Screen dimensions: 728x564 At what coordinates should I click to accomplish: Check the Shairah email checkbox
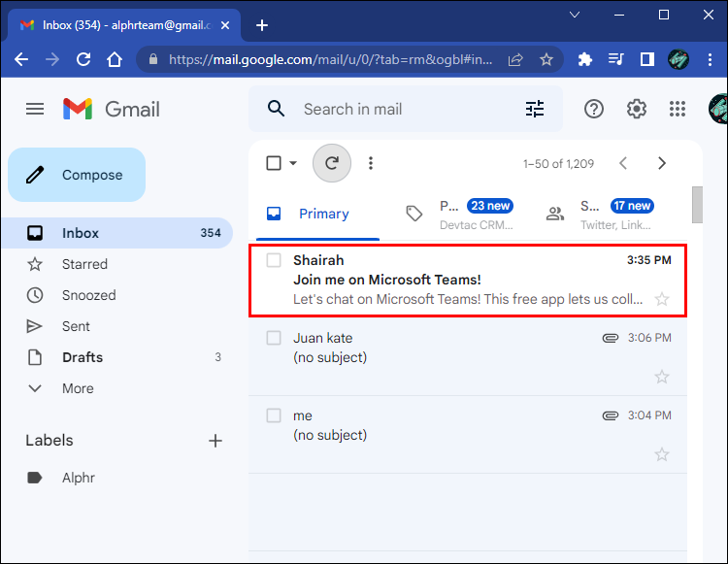pos(274,260)
